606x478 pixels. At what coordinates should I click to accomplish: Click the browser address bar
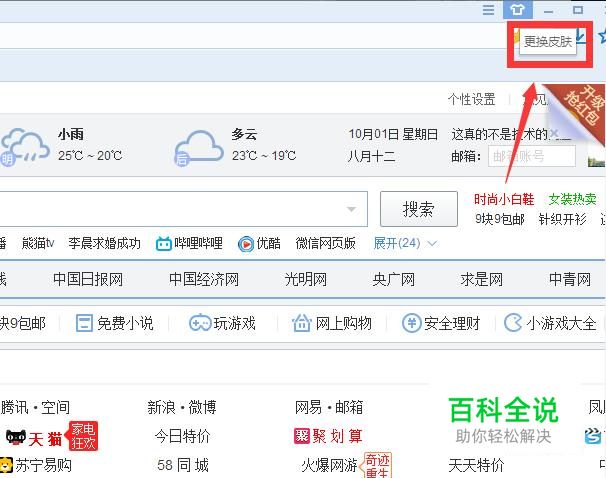[x=253, y=36]
